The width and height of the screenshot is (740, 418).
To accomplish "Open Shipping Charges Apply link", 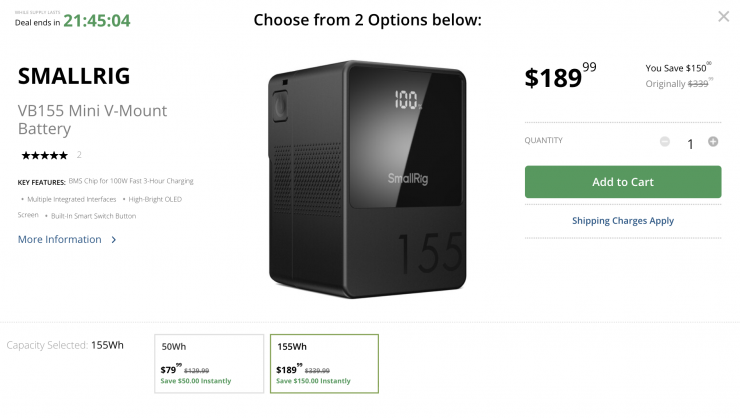I will click(622, 220).
